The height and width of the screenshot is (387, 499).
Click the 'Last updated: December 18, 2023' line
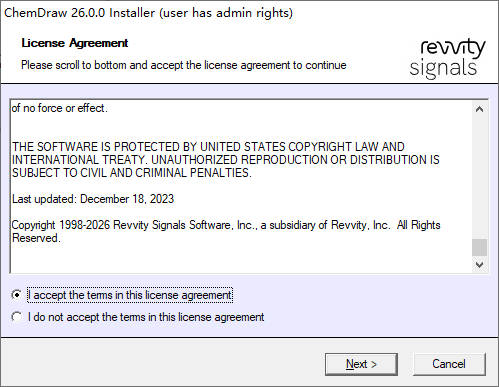tap(93, 199)
